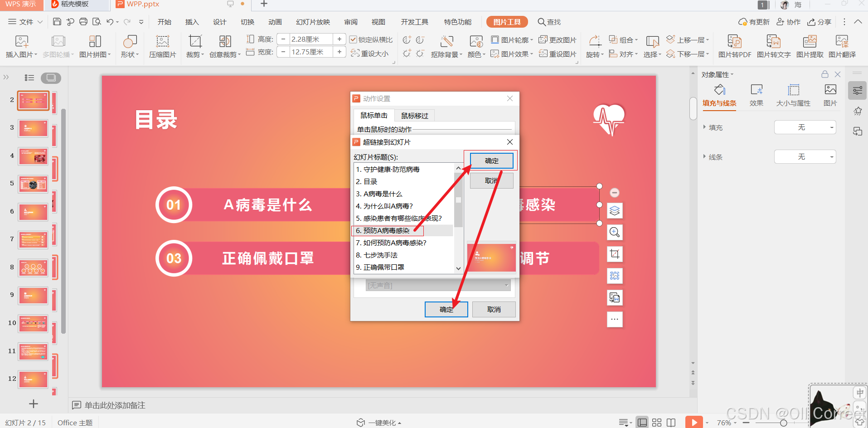The height and width of the screenshot is (428, 868).
Task: Open the Color (颜色) adjustment tool
Action: (476, 42)
